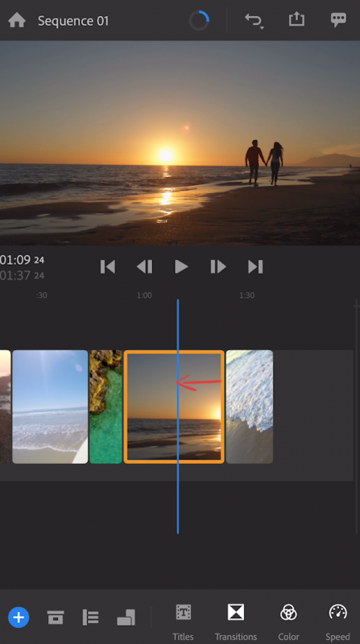Tap the vertical timeline scrollbar
The height and width of the screenshot is (644, 360).
coord(357,417)
